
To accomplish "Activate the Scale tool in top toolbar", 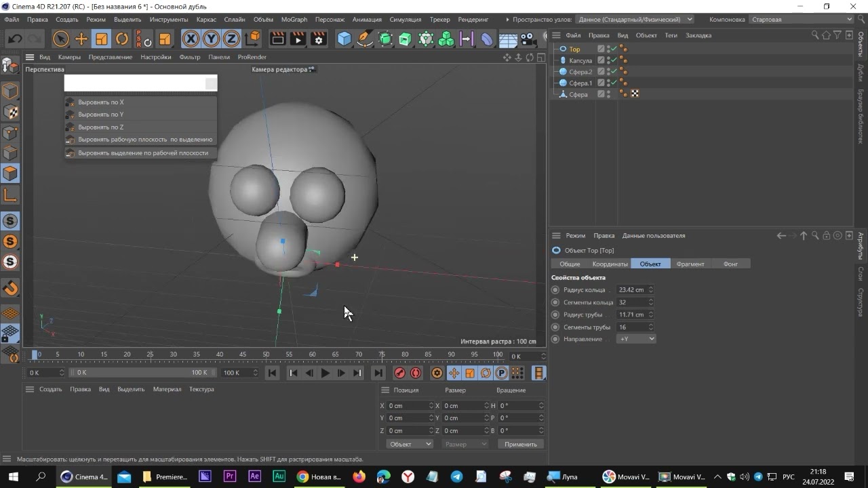I will point(102,39).
